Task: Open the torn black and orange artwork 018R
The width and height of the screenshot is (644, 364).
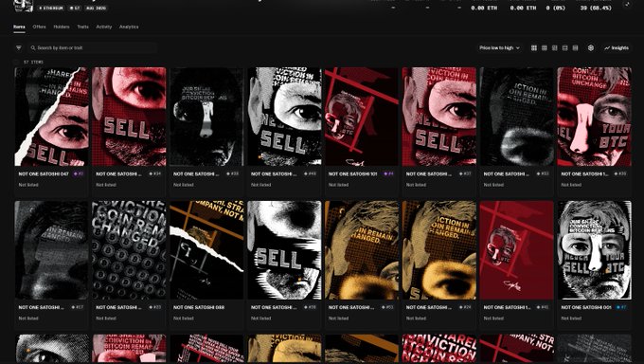Action: (x=206, y=250)
